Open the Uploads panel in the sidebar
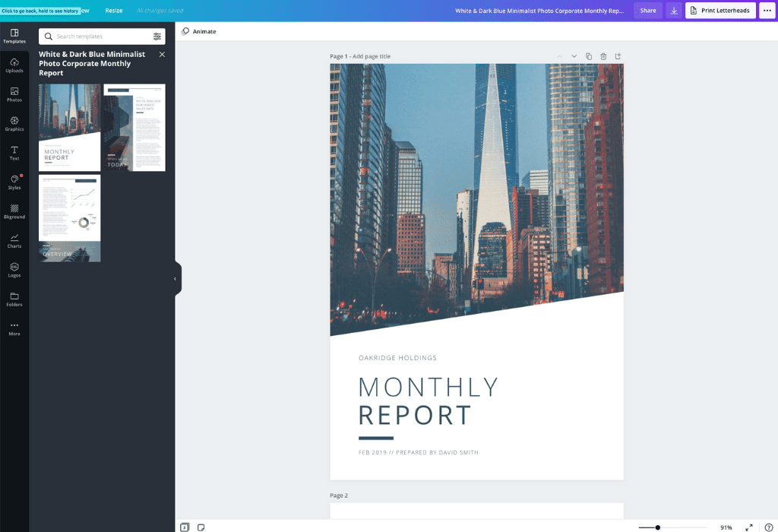778x532 pixels. (x=14, y=65)
